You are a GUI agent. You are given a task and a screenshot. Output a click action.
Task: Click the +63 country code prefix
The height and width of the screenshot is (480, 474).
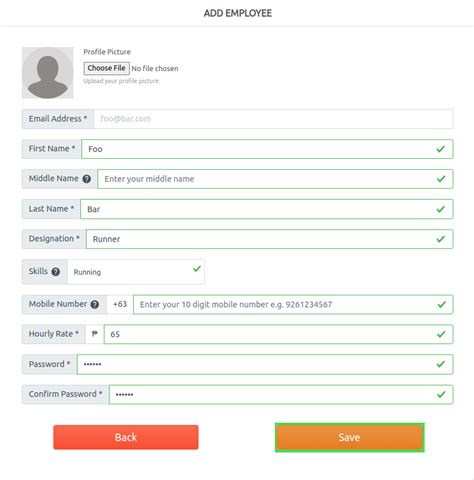pos(120,304)
